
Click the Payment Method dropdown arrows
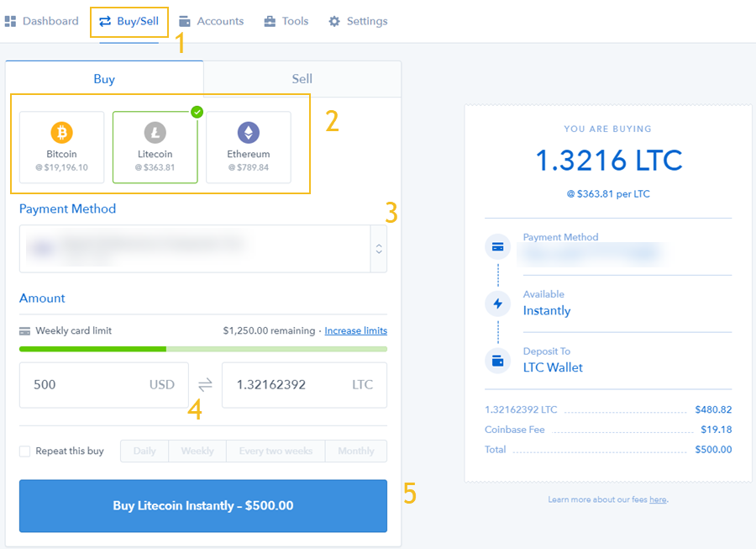click(379, 249)
